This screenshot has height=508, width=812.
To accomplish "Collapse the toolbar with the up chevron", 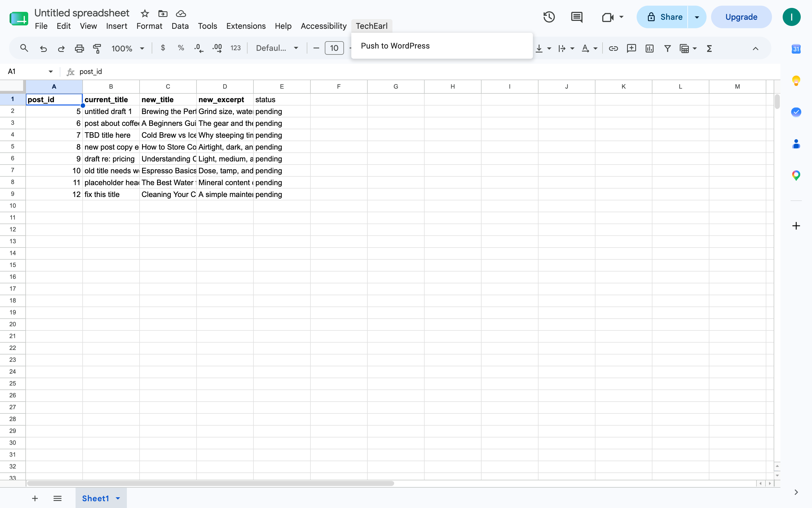I will pyautogui.click(x=755, y=48).
